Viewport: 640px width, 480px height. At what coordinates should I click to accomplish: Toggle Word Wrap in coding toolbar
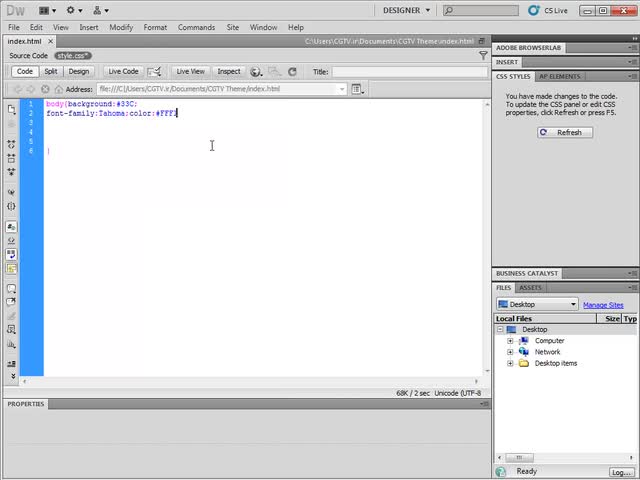[x=11, y=254]
